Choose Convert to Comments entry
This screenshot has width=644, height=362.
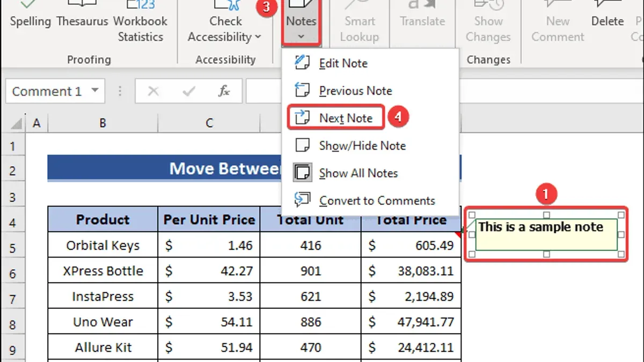click(370, 201)
